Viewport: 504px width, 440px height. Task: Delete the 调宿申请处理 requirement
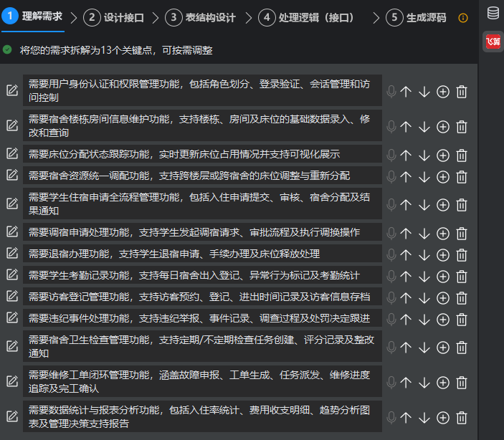pos(462,234)
